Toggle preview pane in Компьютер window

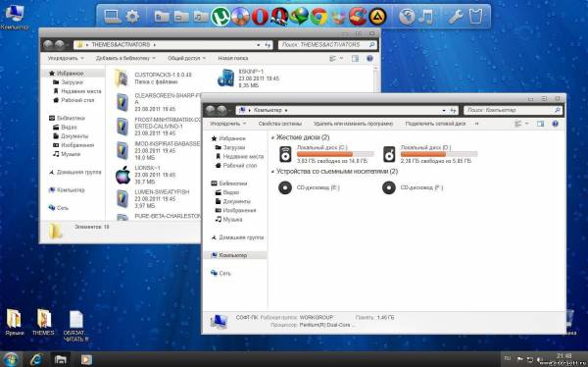click(540, 124)
